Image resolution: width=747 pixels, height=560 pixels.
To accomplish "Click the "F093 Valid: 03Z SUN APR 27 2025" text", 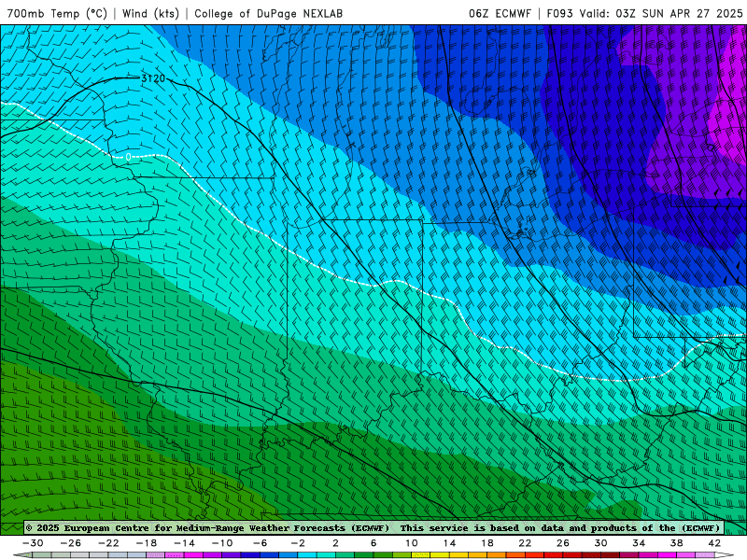I will point(644,14).
